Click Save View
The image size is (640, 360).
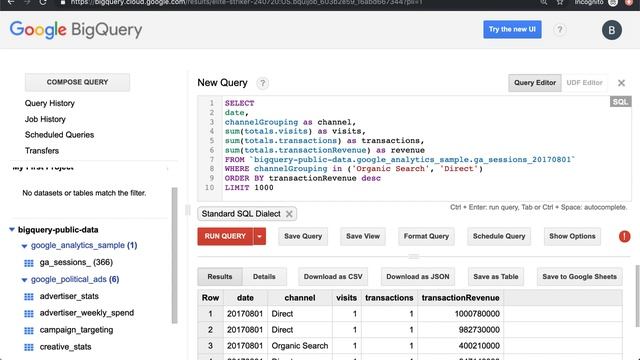(x=363, y=236)
